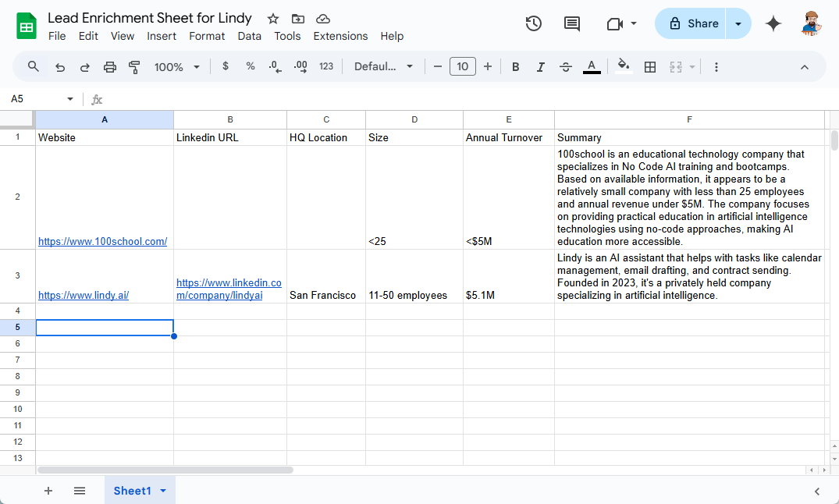This screenshot has height=504, width=839.
Task: Star the Lead Enrichment Sheet document
Action: [273, 19]
